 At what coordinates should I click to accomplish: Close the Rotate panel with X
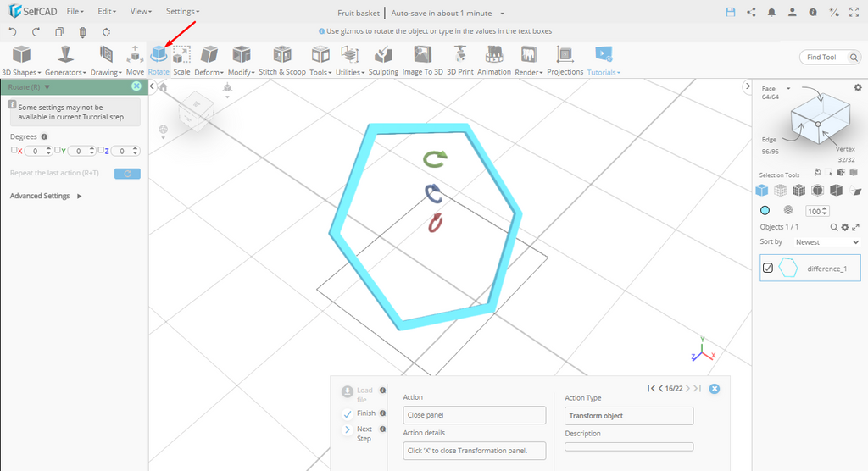[x=136, y=86]
